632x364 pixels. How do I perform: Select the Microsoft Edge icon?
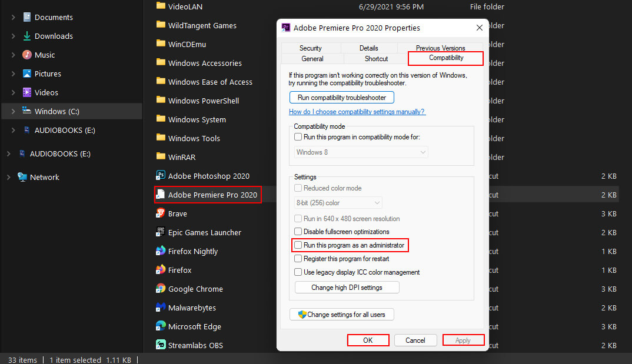click(161, 326)
